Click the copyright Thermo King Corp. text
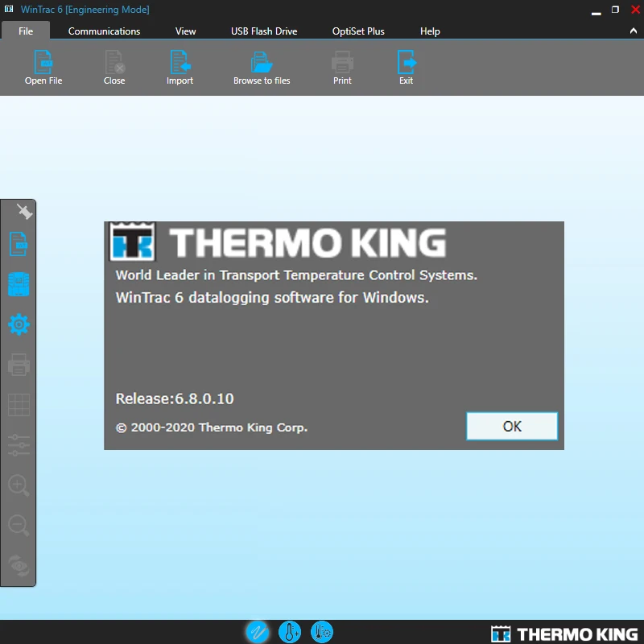 tap(212, 427)
